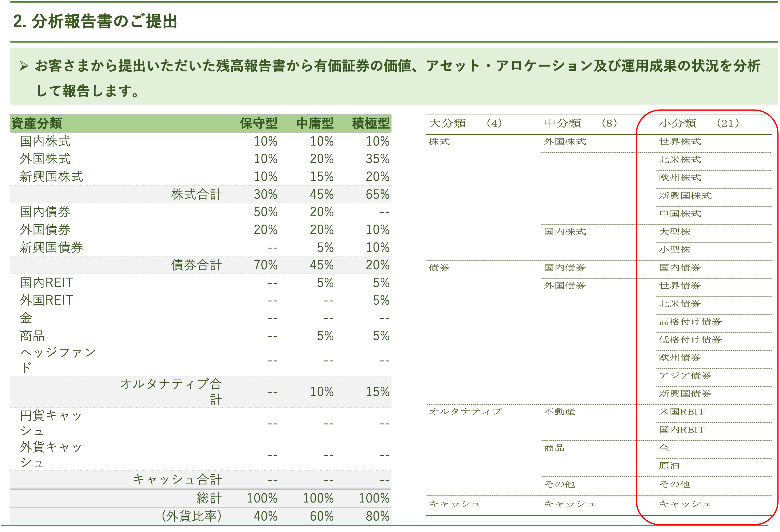Select the 国内株式 row label in the allocation table

tap(45, 141)
